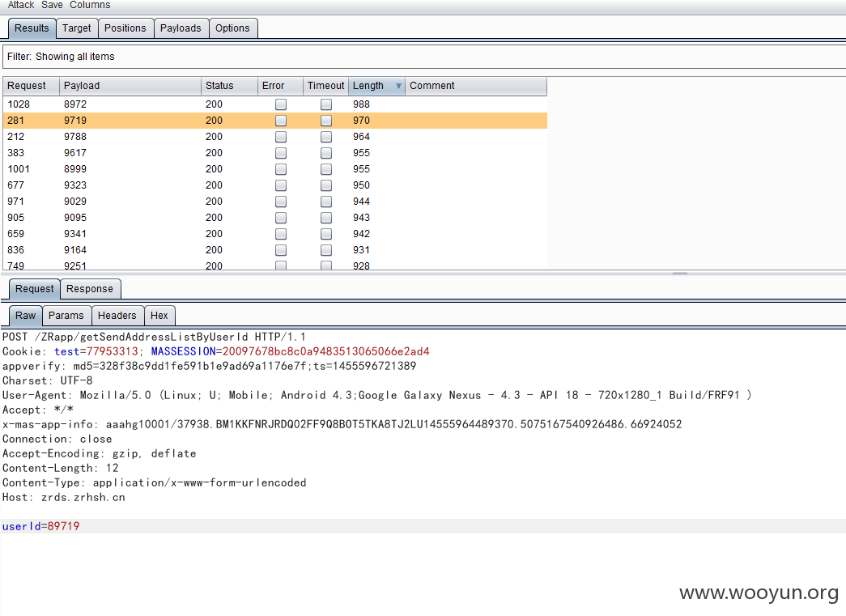Sort by the Error column header
846x616 pixels.
(x=280, y=86)
